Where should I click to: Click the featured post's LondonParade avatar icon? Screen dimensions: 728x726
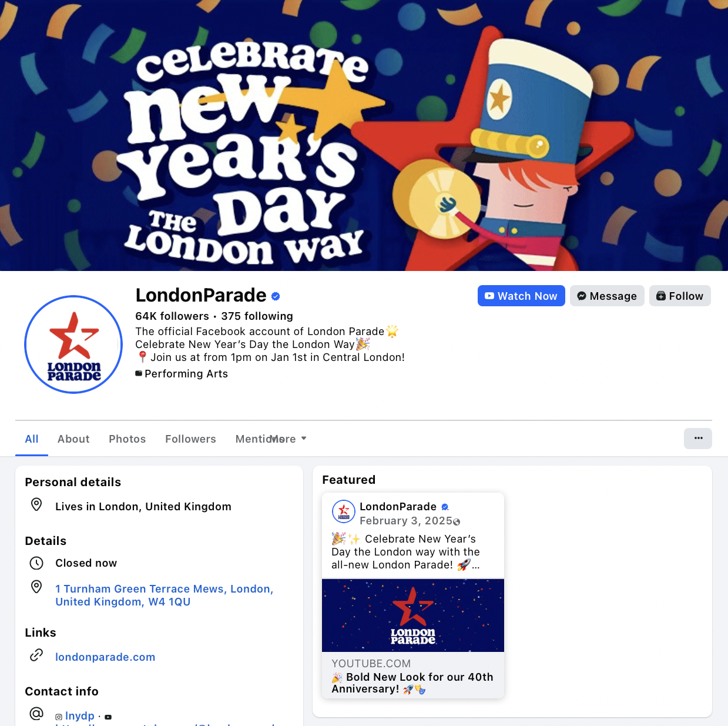point(344,512)
